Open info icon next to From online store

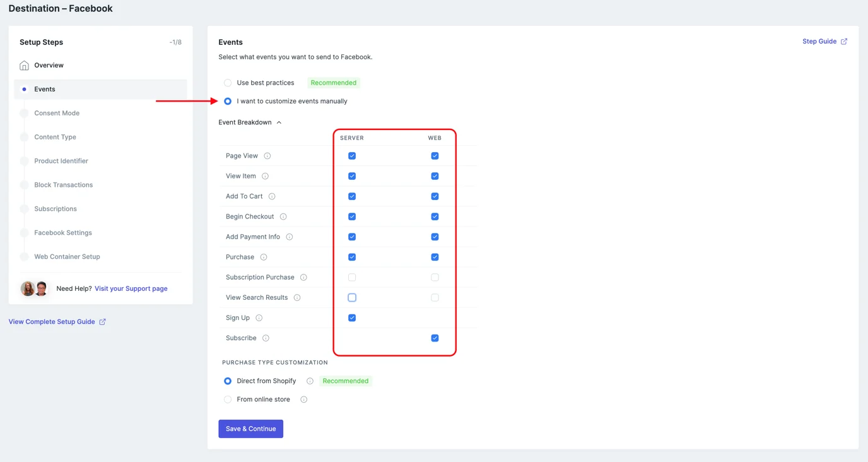(x=304, y=399)
